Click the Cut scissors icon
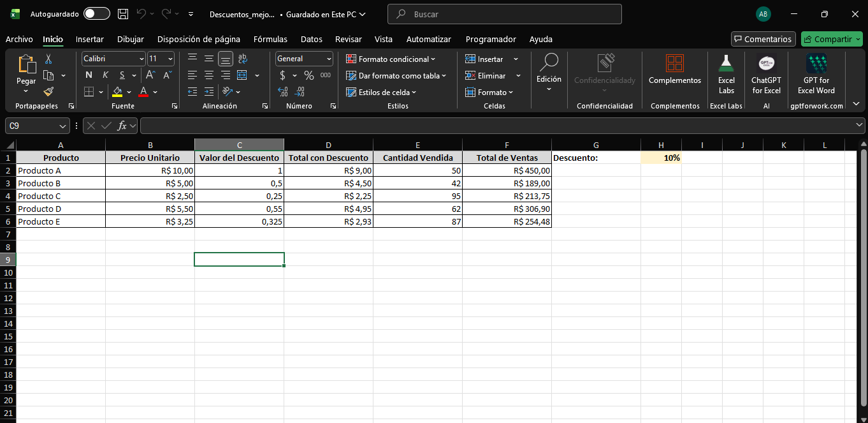Image resolution: width=868 pixels, height=423 pixels. click(x=48, y=59)
